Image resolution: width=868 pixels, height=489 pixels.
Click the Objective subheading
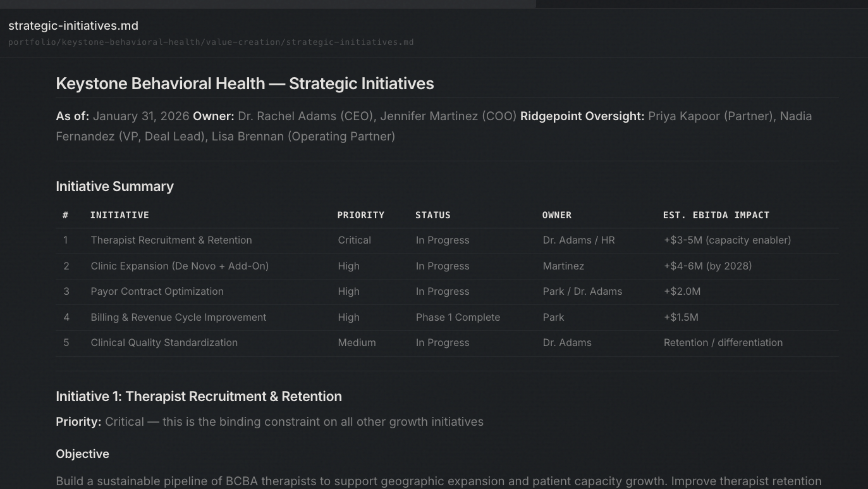point(82,454)
